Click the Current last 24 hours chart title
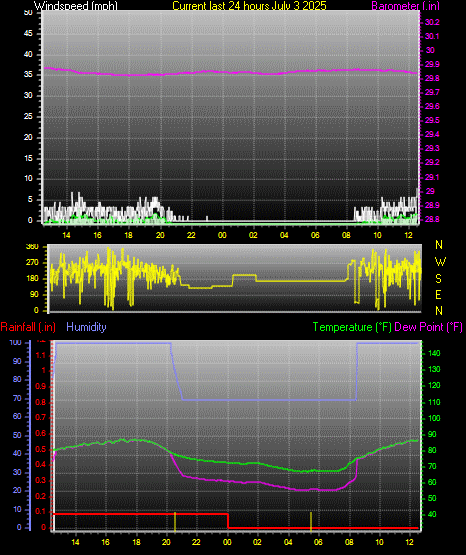This screenshot has height=555, width=466. (249, 6)
